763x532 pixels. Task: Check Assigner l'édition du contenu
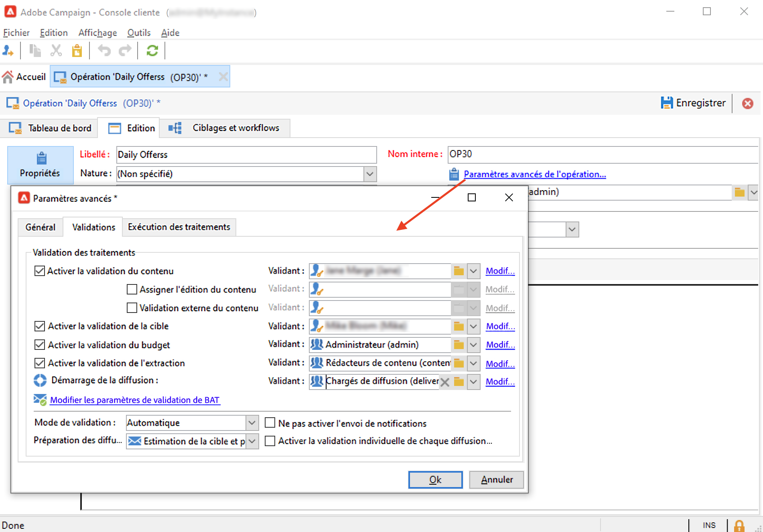point(132,289)
